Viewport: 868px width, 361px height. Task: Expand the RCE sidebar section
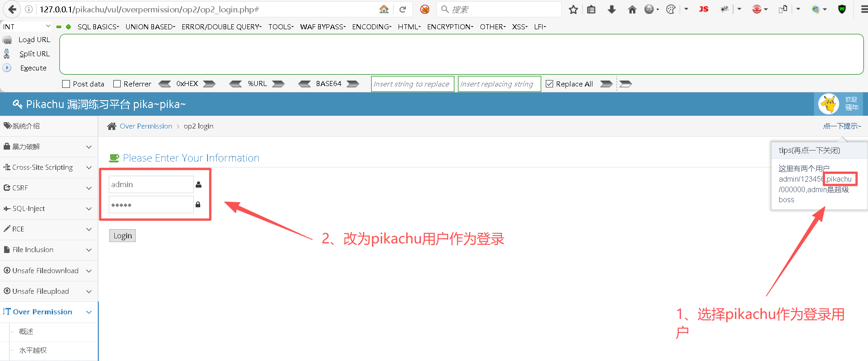pyautogui.click(x=49, y=229)
